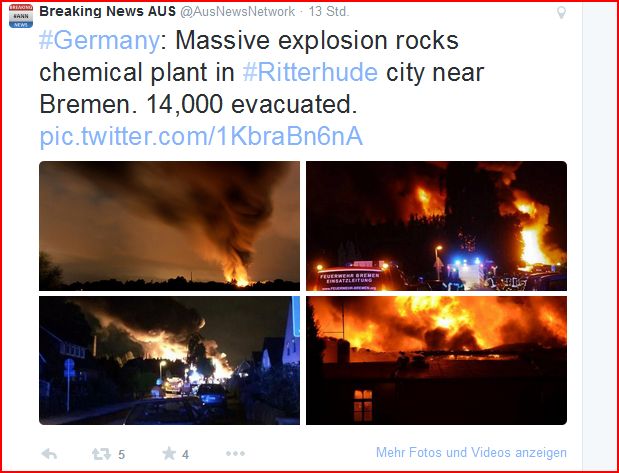Viewport: 619px width, 473px height.
Task: Favorite the tweet with the star icon
Action: click(169, 453)
